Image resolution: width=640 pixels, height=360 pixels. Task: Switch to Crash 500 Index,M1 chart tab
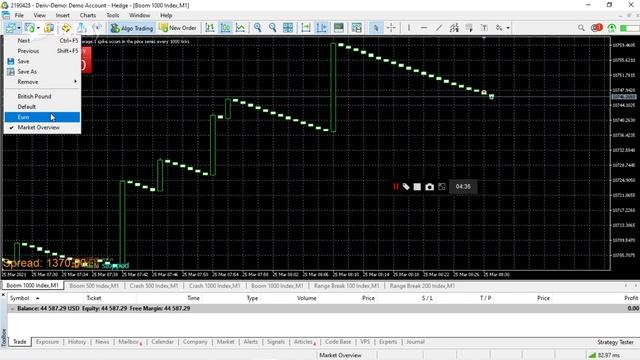[154, 286]
